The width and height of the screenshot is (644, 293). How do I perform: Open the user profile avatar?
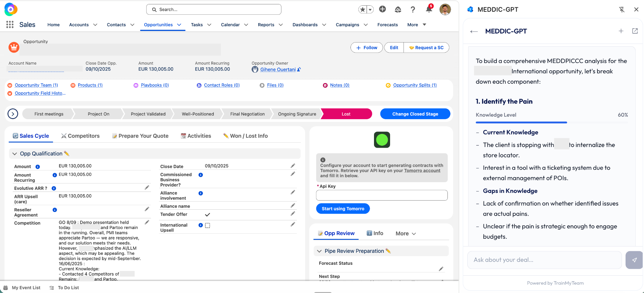coord(445,9)
